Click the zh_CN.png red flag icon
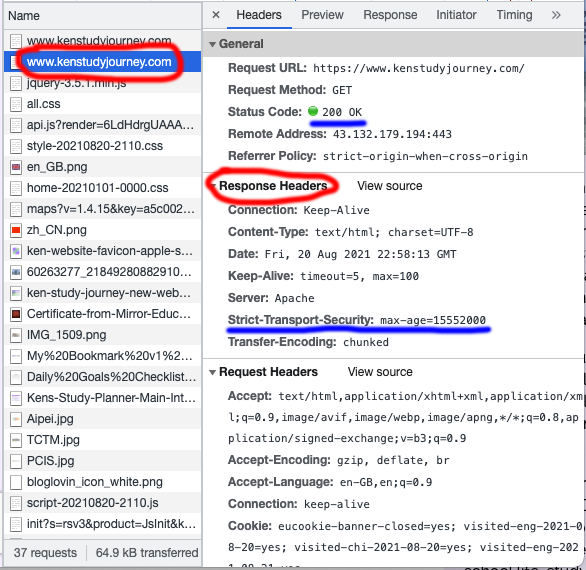The height and width of the screenshot is (570, 586). tap(16, 230)
